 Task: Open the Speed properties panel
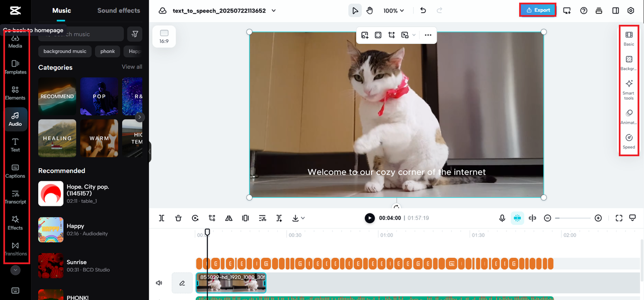tap(629, 141)
